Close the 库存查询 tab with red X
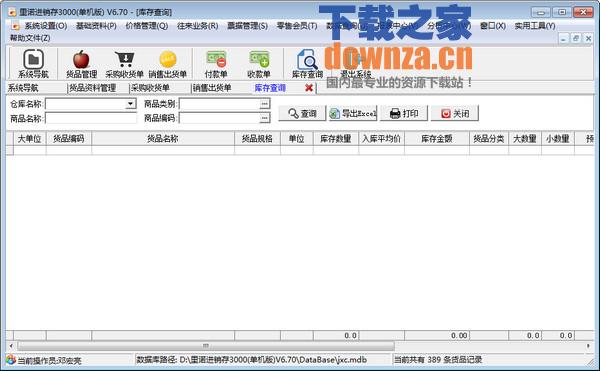The width and height of the screenshot is (600, 371). point(309,88)
